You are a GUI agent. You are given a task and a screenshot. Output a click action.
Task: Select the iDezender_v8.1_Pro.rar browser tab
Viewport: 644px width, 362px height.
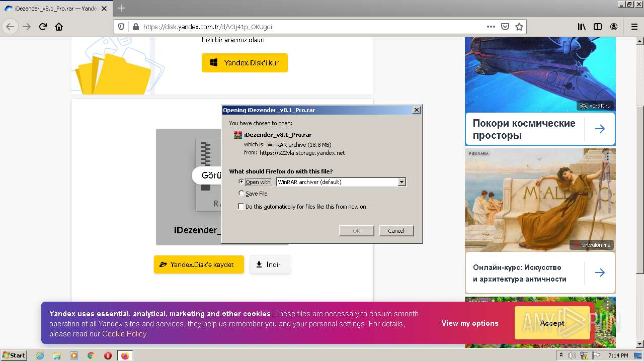coord(57,8)
